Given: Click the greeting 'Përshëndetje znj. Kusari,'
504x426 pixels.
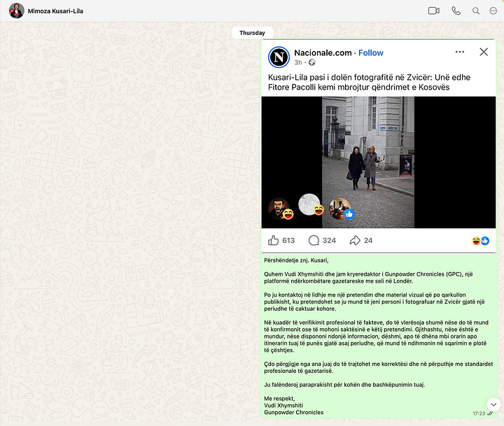Looking at the screenshot, I should pyautogui.click(x=296, y=260).
